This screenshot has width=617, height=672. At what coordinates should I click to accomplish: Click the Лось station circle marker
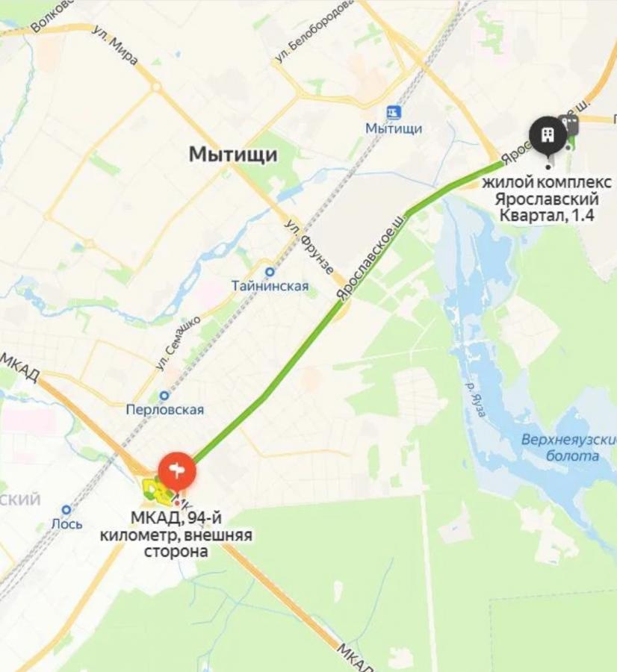point(66,509)
